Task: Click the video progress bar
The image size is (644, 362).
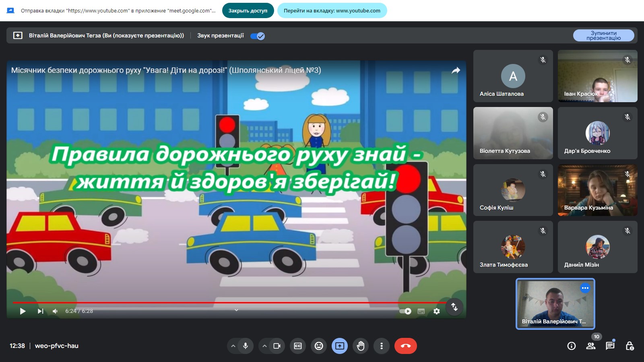Action: (x=229, y=302)
